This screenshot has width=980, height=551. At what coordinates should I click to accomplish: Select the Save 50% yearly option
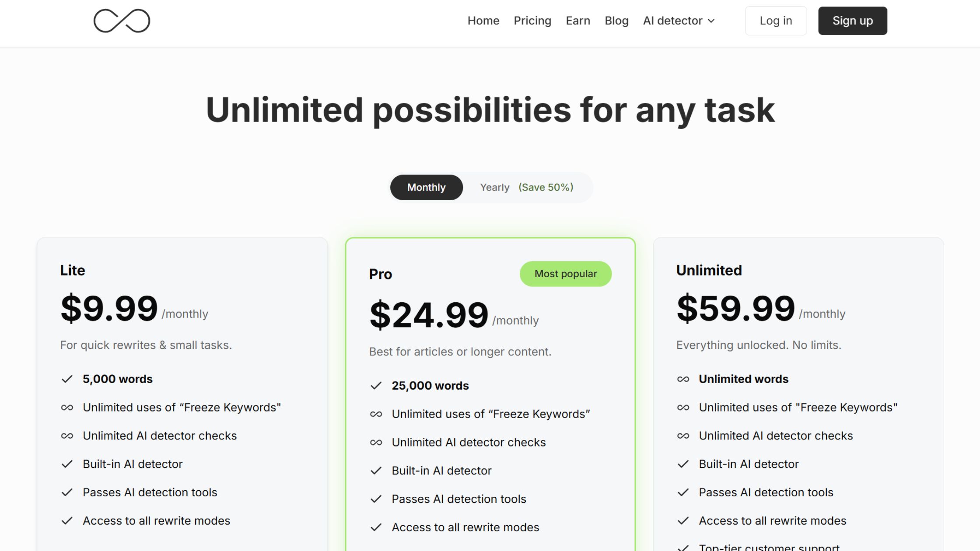point(546,187)
